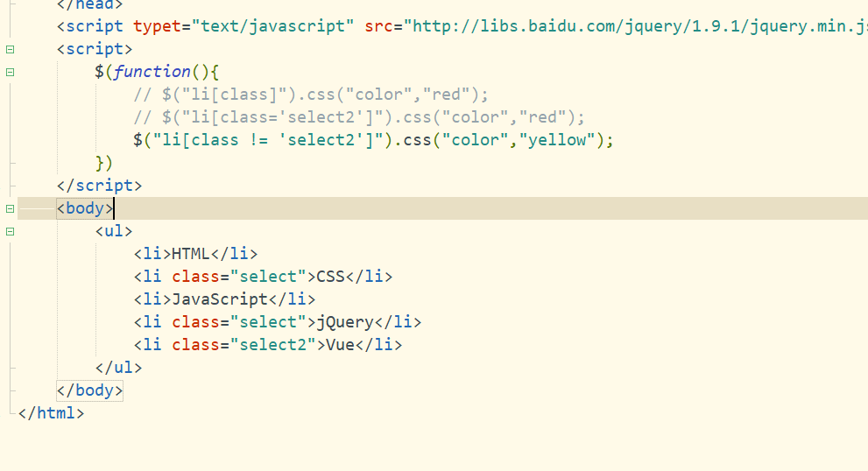The image size is (868, 471).
Task: Click the CSS list item text
Action: [330, 277]
